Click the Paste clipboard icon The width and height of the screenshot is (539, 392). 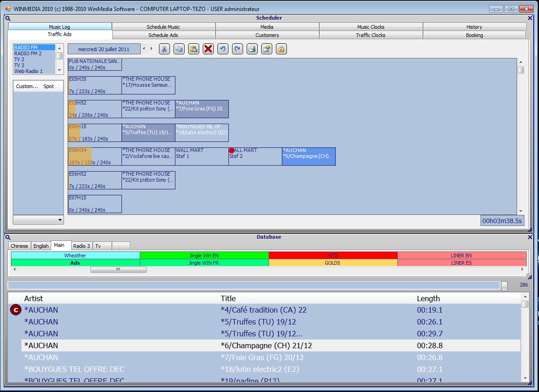(194, 49)
